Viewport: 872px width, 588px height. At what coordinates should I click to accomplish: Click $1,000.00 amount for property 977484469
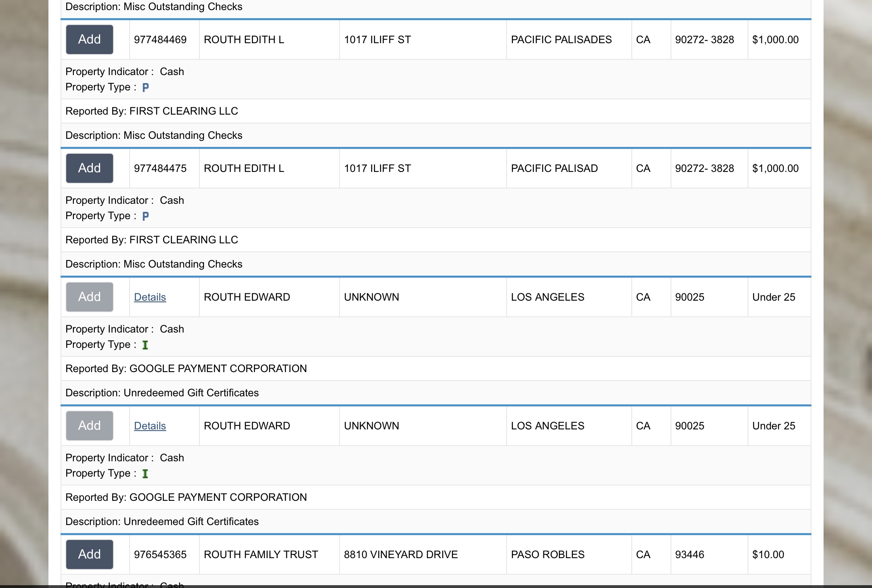(776, 40)
